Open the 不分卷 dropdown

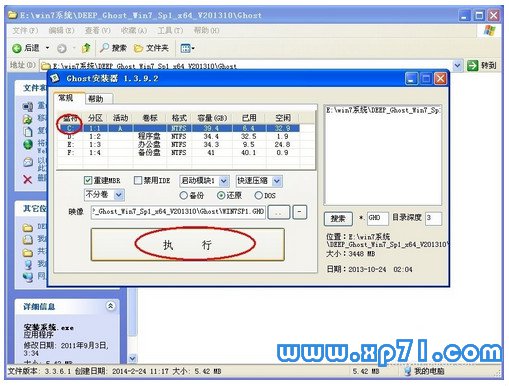tap(104, 195)
